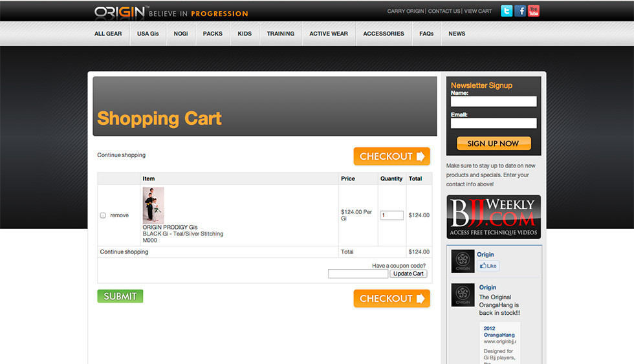Open the Twitter icon link
Viewport: 634px width, 364px height.
pyautogui.click(x=506, y=11)
